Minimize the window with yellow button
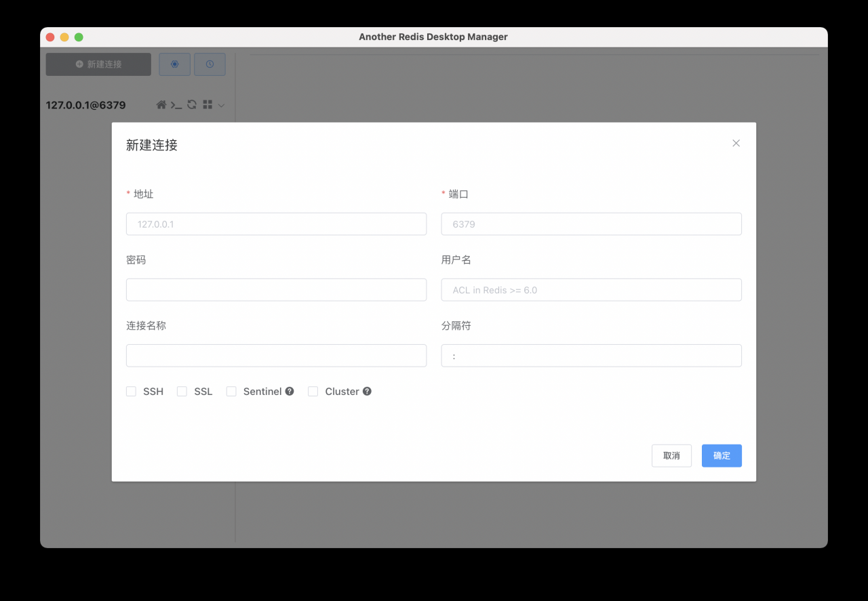This screenshot has height=601, width=868. [x=64, y=37]
